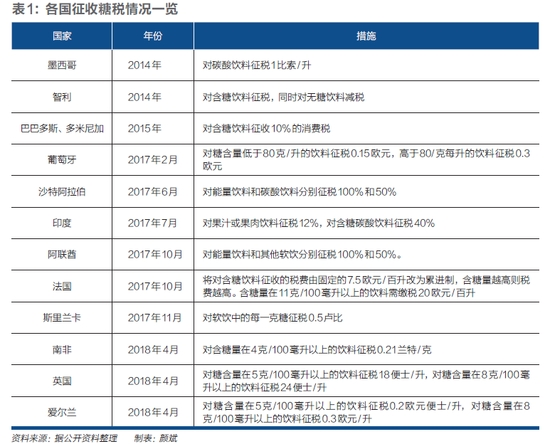Click the 措施 column header
This screenshot has width=550, height=444.
pyautogui.click(x=366, y=36)
